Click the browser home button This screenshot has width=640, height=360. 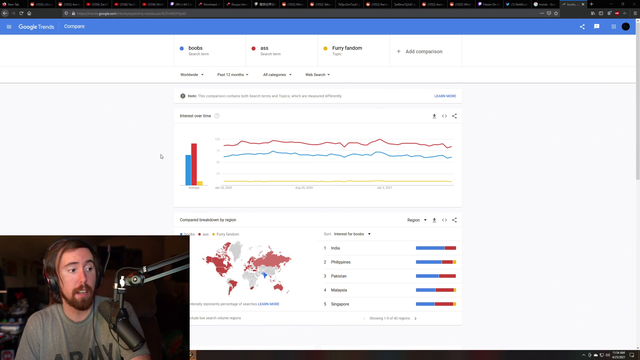pos(29,13)
